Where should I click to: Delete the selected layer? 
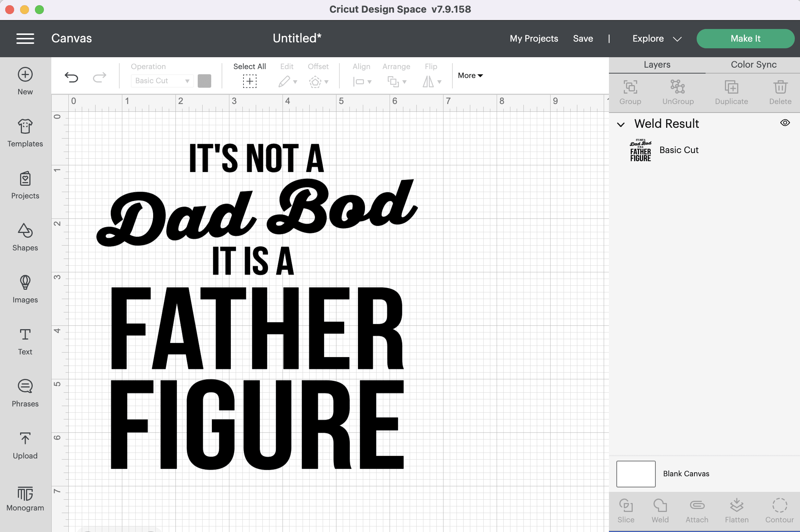pos(780,92)
